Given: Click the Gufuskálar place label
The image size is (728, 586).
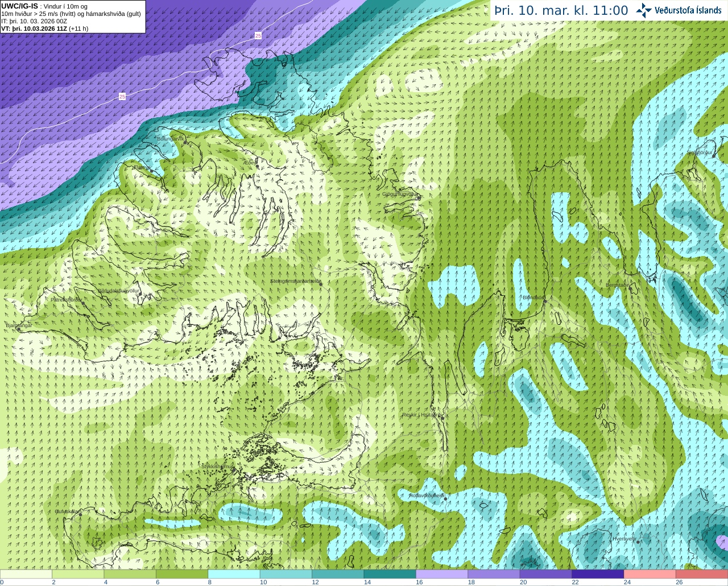Looking at the screenshot, I should tap(67, 511).
